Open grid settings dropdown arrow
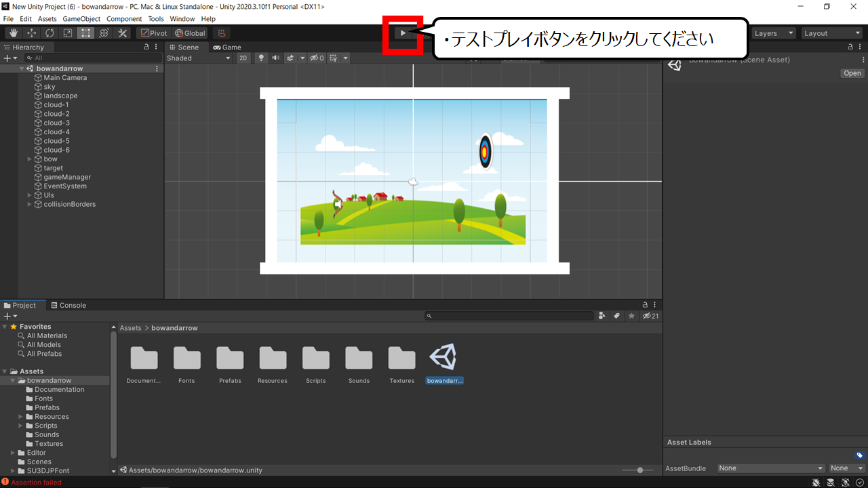Image resolution: width=868 pixels, height=488 pixels. coord(345,58)
